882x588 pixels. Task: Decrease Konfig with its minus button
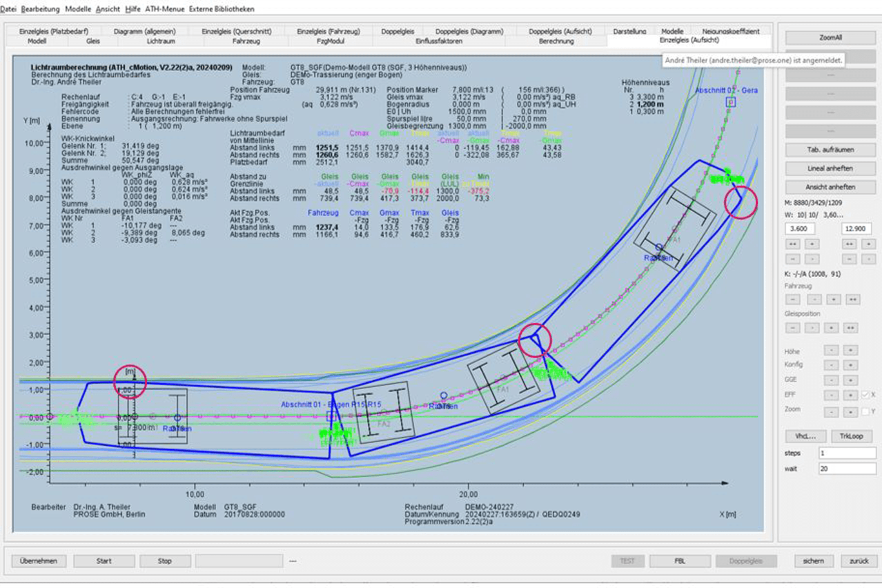coord(831,365)
